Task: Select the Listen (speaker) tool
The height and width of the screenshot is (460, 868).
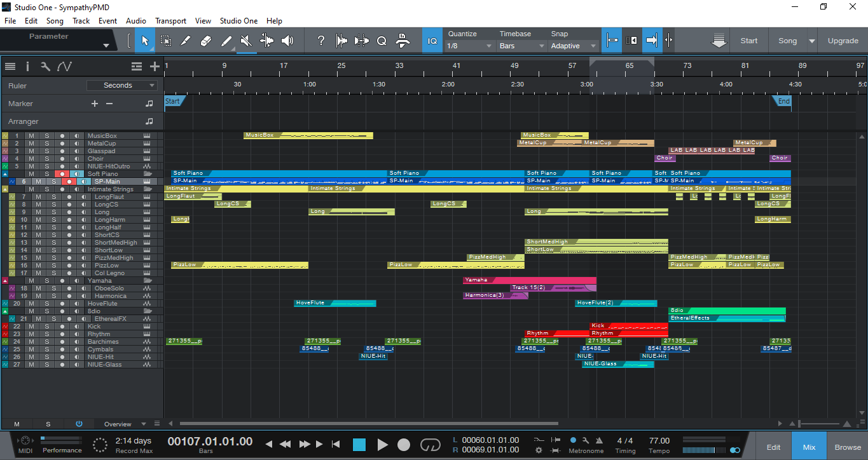Action: pos(287,41)
